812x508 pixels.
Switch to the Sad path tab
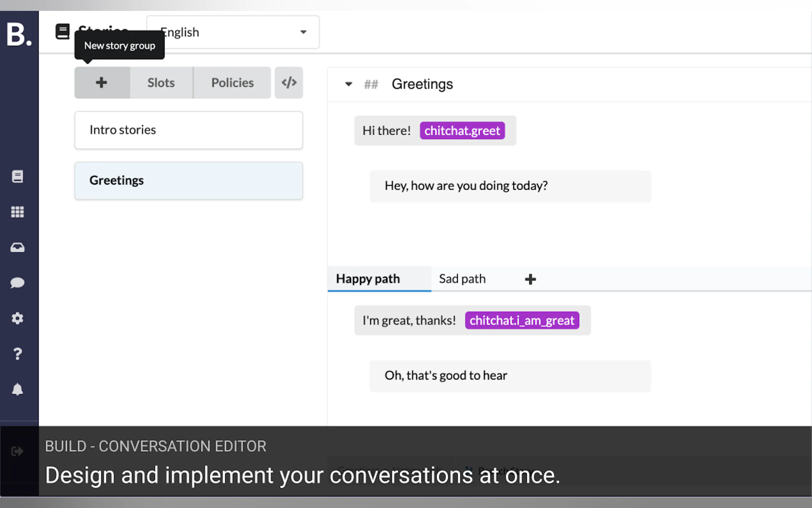pos(462,279)
